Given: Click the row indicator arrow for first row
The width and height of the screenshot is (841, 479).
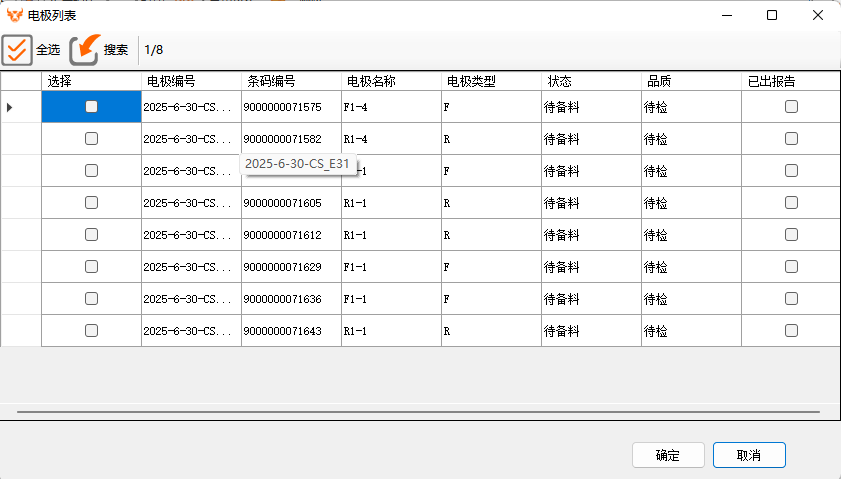Looking at the screenshot, I should tap(10, 107).
